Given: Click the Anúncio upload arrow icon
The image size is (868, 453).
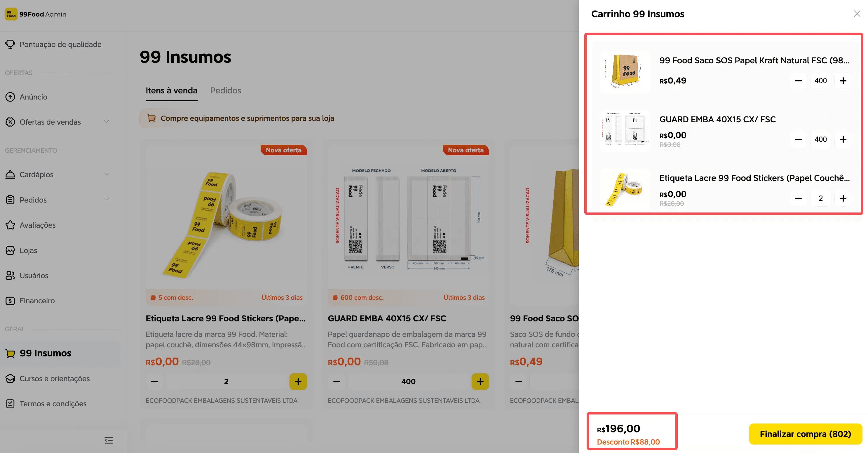Looking at the screenshot, I should [10, 97].
